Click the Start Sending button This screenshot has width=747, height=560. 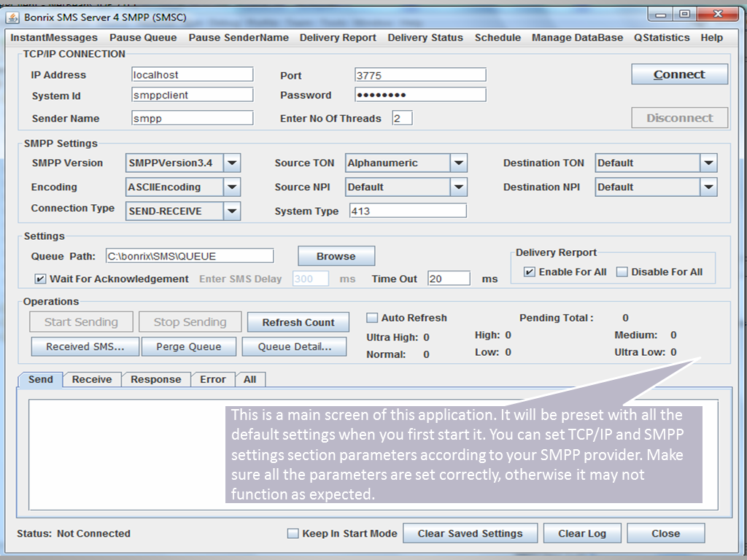(81, 322)
